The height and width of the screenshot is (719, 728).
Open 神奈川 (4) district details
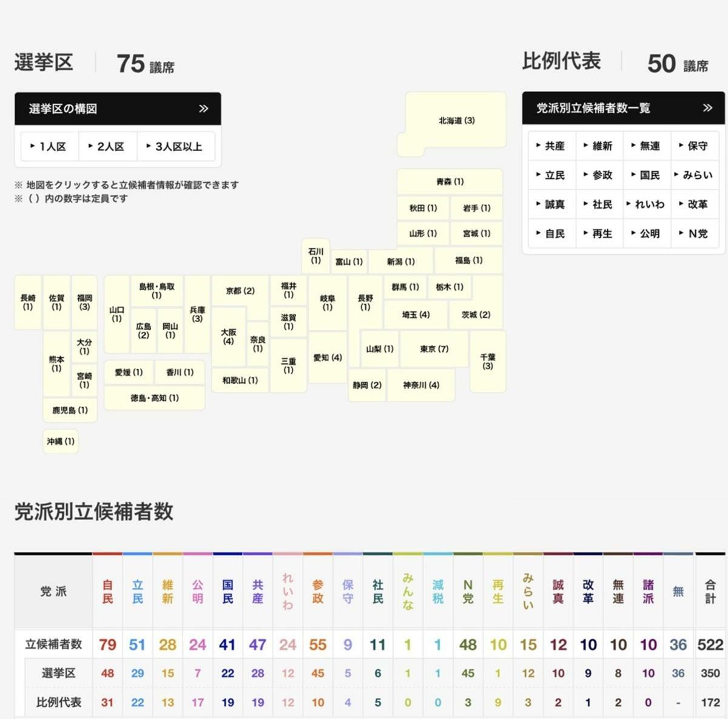point(421,385)
